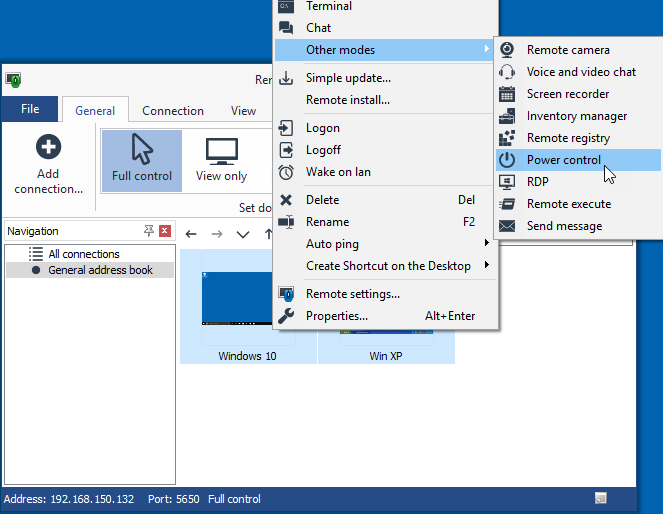Select All connections in the Navigation tree
The width and height of the screenshot is (663, 514).
pyautogui.click(x=83, y=254)
